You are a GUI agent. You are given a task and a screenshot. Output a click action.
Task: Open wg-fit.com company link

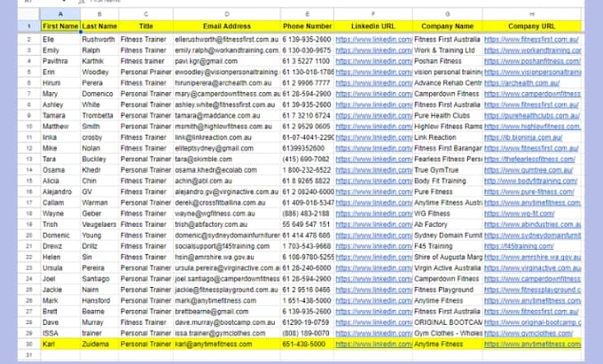point(519,213)
